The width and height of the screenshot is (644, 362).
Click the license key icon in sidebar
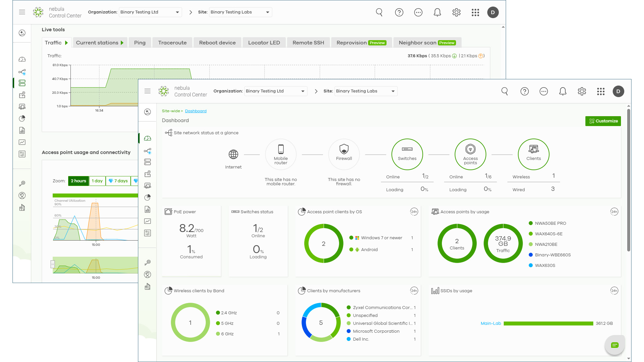tap(147, 262)
